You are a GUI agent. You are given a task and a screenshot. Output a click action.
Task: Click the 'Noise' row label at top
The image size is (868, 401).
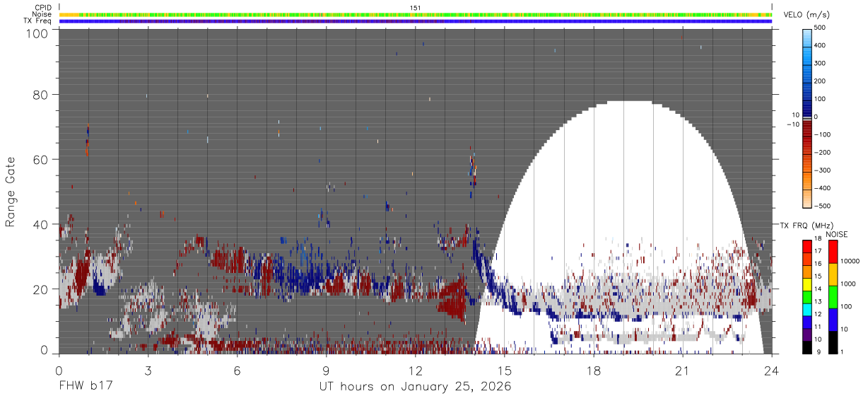[42, 14]
